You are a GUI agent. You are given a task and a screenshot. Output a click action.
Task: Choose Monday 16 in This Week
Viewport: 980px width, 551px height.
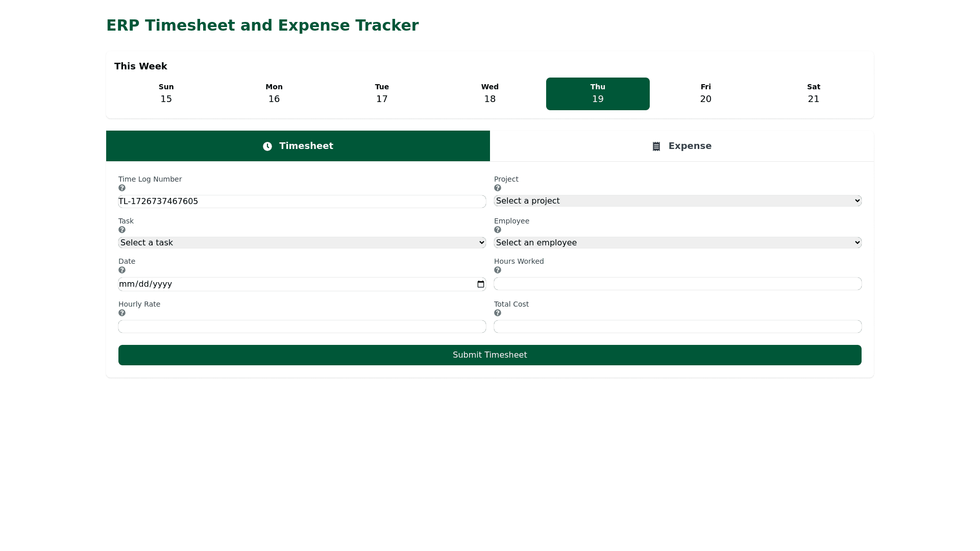click(274, 94)
